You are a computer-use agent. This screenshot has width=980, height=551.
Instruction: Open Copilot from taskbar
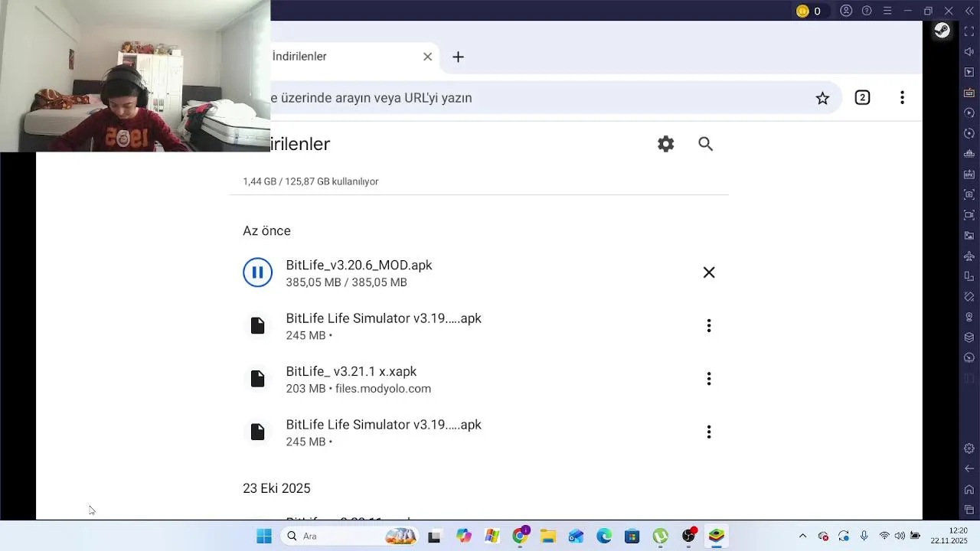coord(464,536)
